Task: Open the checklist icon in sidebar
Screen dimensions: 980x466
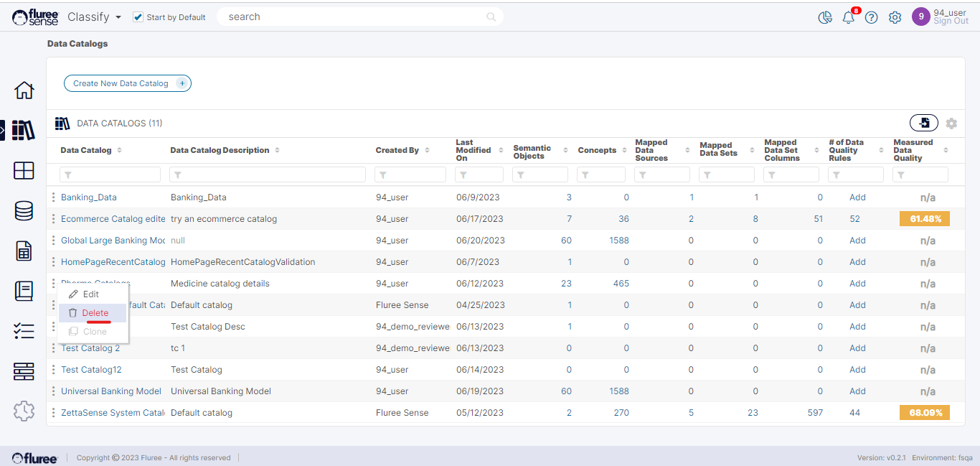Action: [x=24, y=331]
